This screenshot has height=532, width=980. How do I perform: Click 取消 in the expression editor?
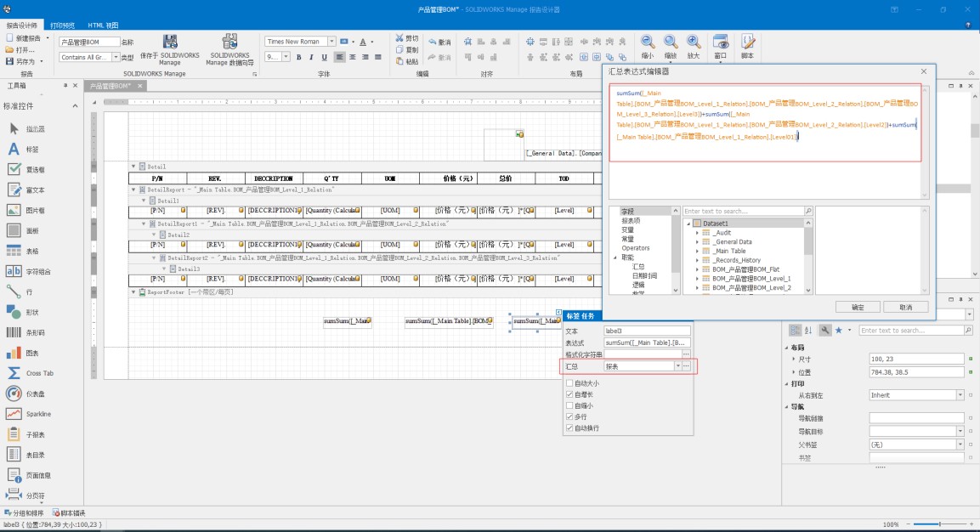pos(905,307)
